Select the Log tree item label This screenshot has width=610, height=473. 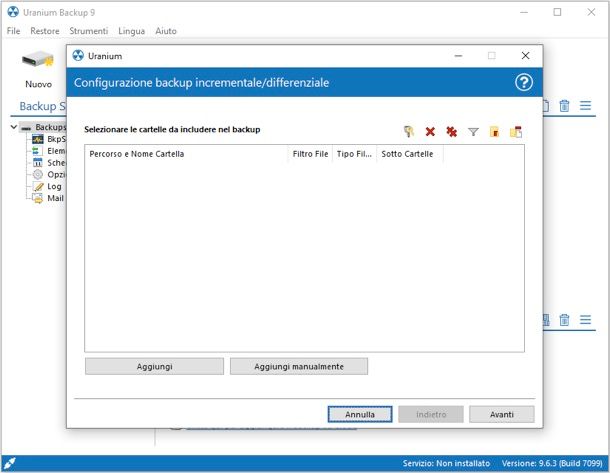(54, 186)
